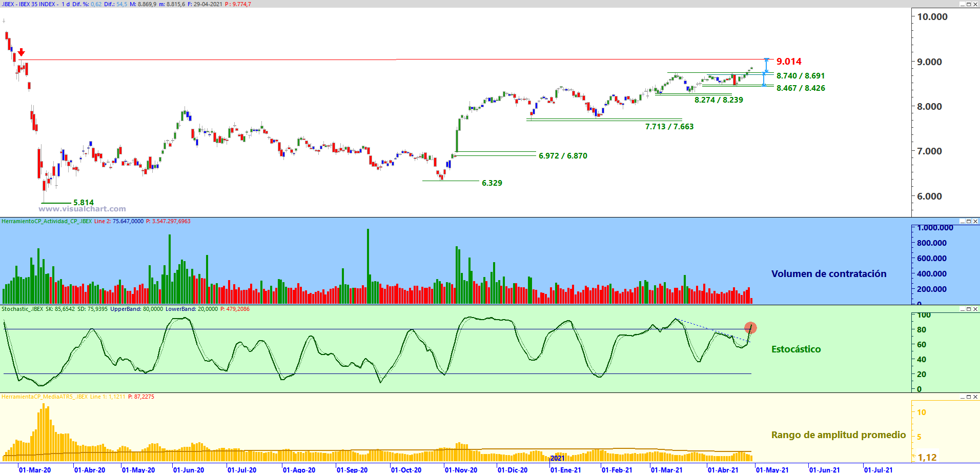Click the '7.713 / 7.663' support label
Viewport: 980px width, 473px height.
[x=669, y=127]
